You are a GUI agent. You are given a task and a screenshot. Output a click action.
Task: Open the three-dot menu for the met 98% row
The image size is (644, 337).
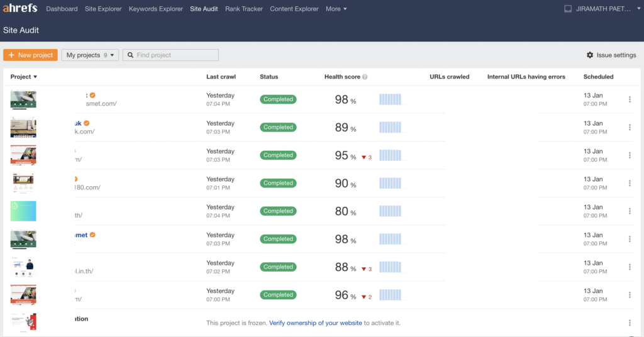(x=630, y=239)
